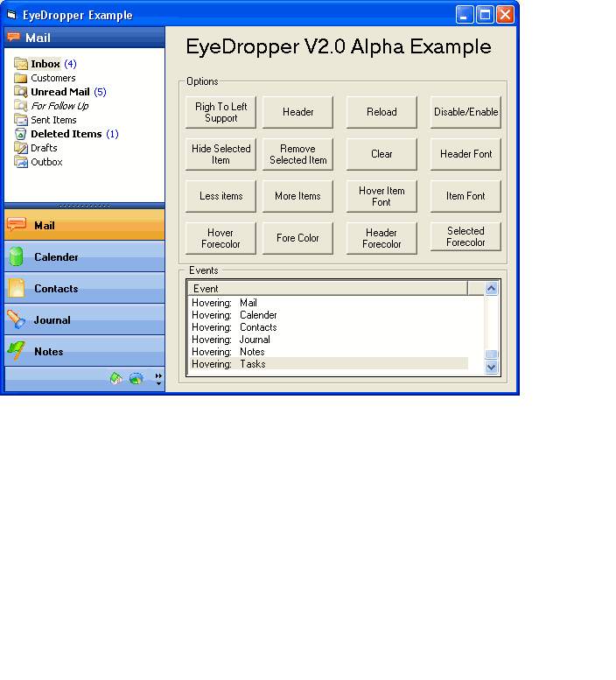Click Hide Selected Item button
Image resolution: width=616 pixels, height=680 pixels.
(x=220, y=154)
